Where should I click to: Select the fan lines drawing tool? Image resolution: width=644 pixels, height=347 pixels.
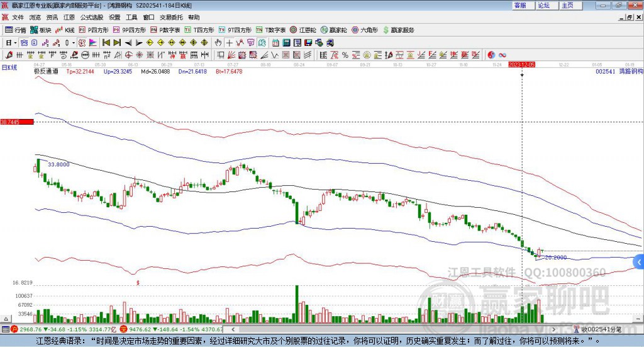click(231, 55)
